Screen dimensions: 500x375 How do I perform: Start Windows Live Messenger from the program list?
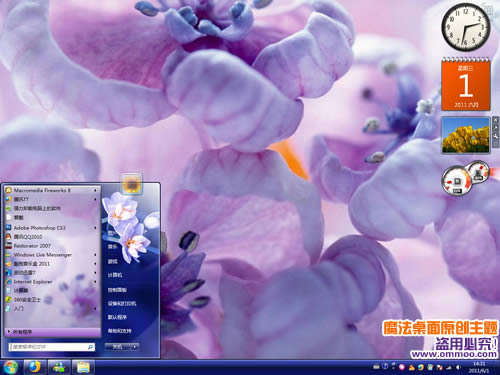coord(52,255)
